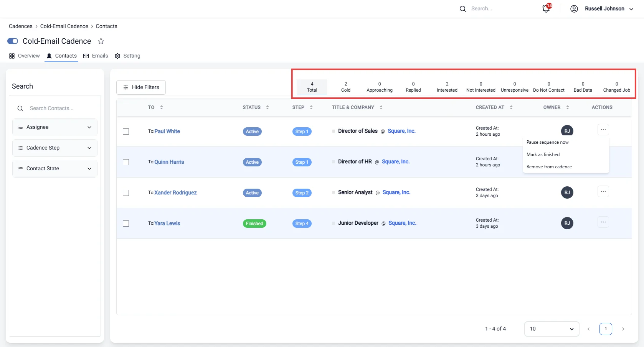Go to next page arrow
Viewport: 644px width, 347px height.
click(x=623, y=329)
